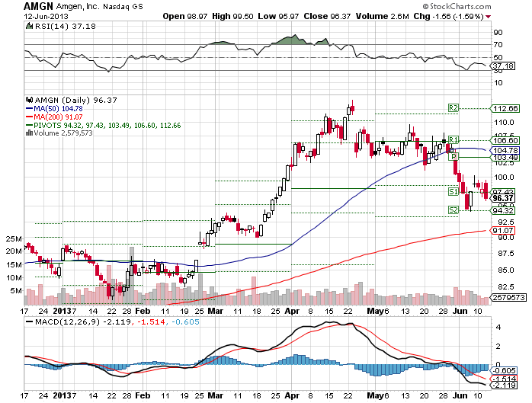Click the -0.605 MACD histogram tag
Screen dimensions: 532x403
(504, 371)
